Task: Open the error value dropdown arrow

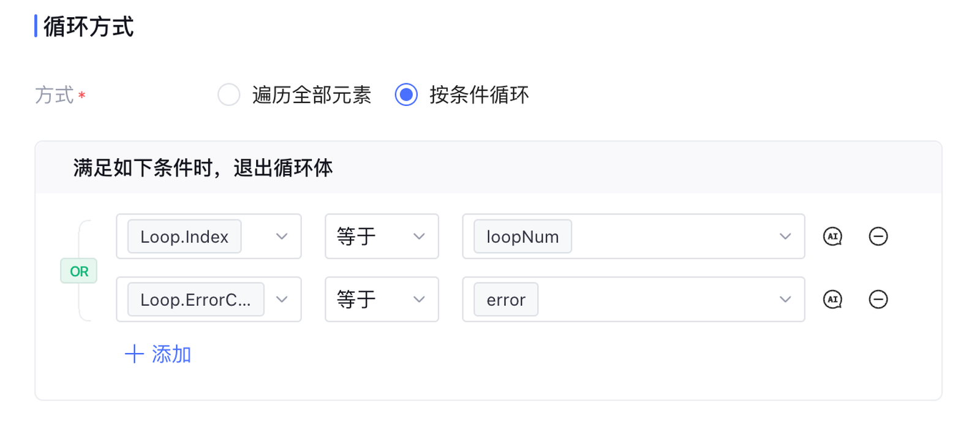Action: 785,300
